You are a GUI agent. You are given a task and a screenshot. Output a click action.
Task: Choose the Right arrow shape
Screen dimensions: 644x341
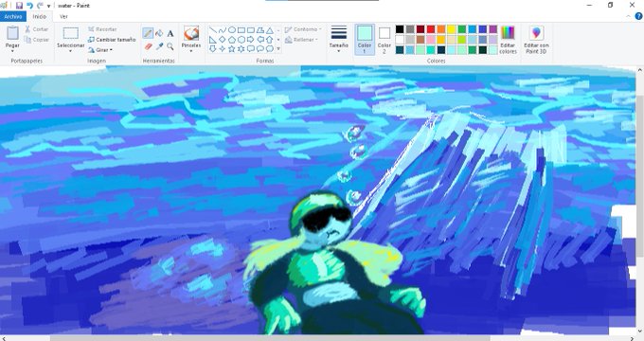[x=251, y=40]
